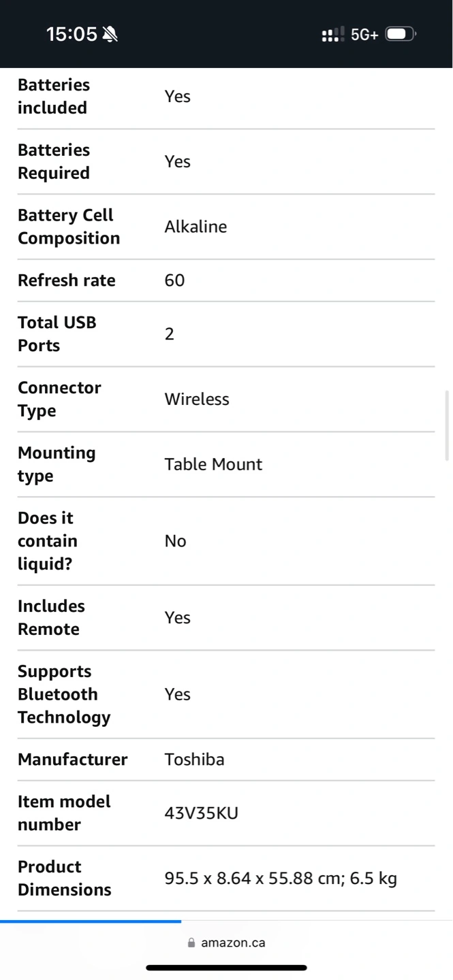Open the amazon.ca address bar
453x980 pixels.
pos(226,943)
